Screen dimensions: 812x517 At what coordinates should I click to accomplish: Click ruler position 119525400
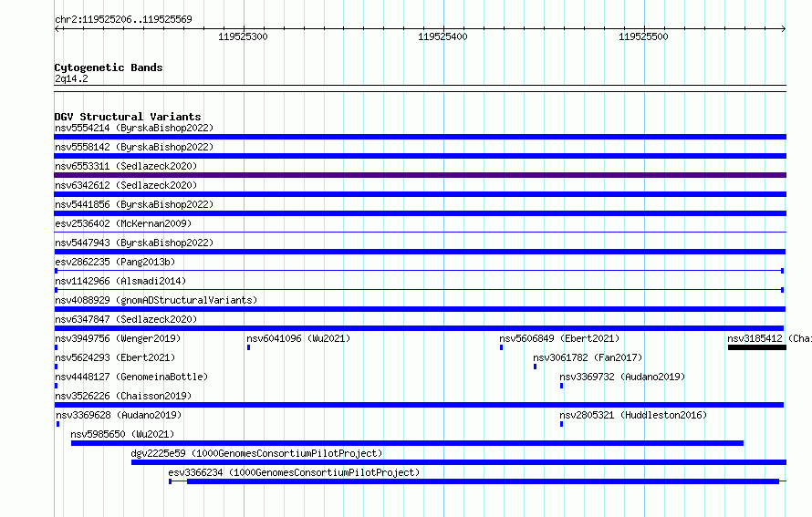coord(442,36)
